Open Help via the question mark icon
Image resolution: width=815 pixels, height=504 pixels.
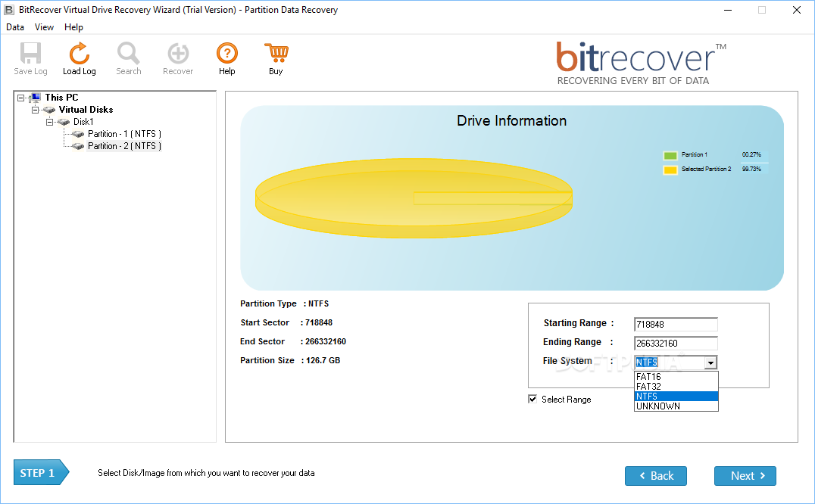click(227, 53)
